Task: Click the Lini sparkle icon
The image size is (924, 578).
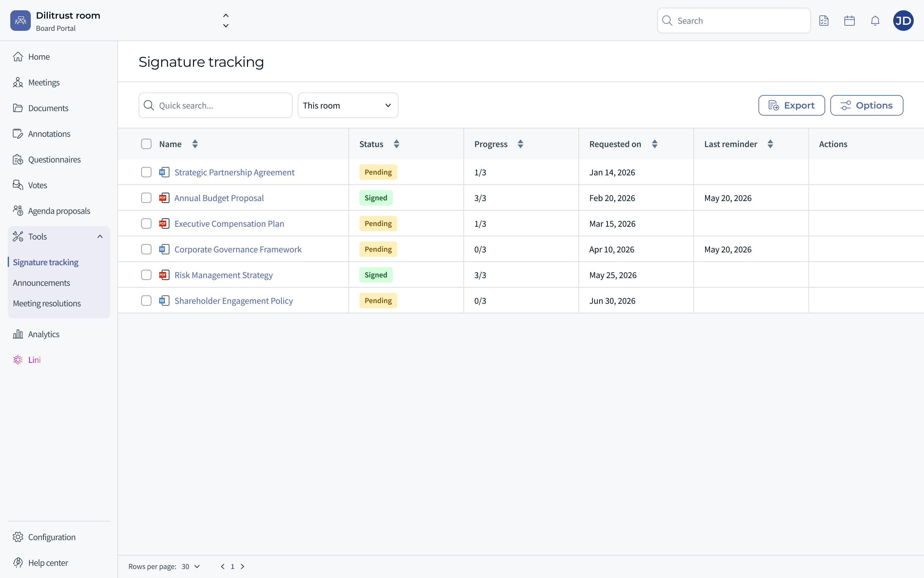Action: click(x=18, y=360)
